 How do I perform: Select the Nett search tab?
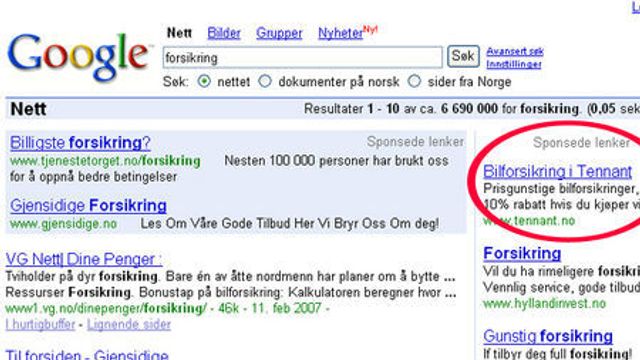pyautogui.click(x=179, y=33)
